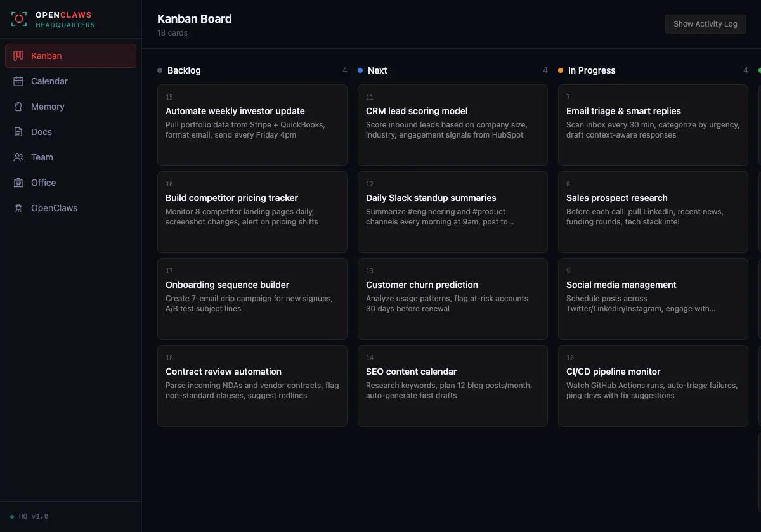Open the Memory section
The height and width of the screenshot is (532, 761).
[70, 107]
